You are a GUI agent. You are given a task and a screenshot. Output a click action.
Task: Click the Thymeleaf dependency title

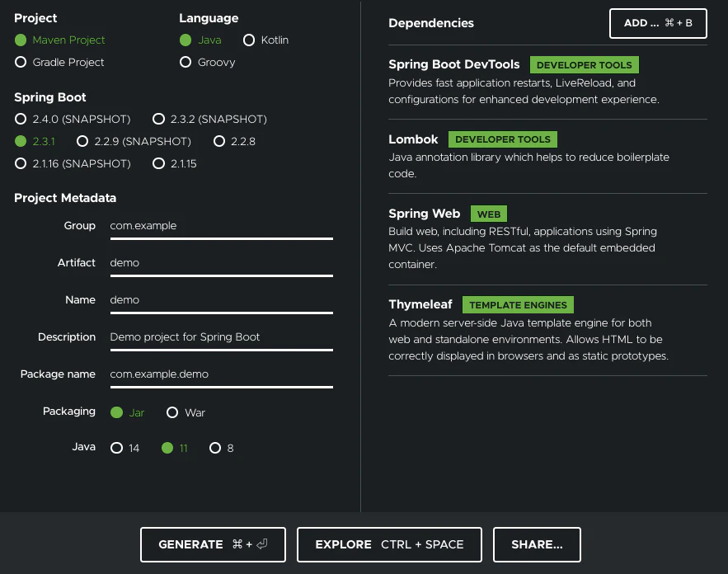pos(420,304)
